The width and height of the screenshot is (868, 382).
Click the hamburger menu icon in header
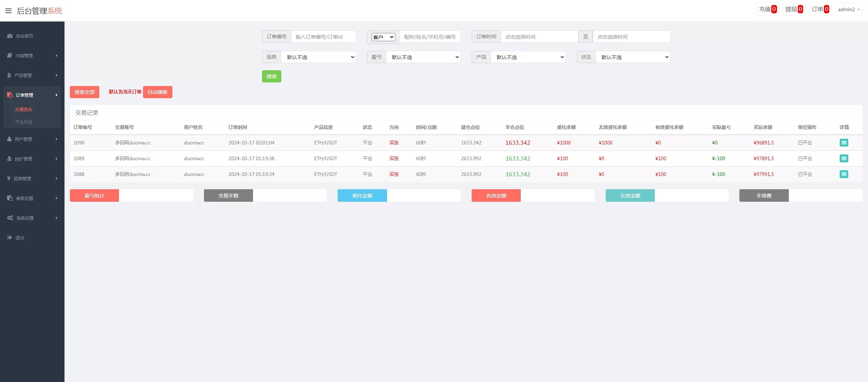9,11
